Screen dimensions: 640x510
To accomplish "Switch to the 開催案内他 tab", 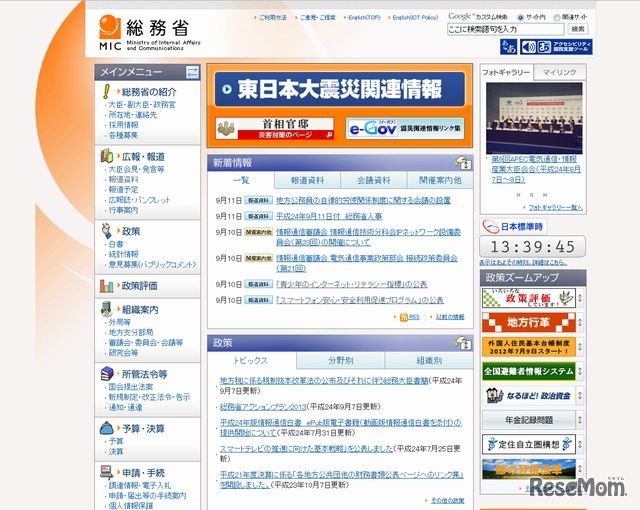I will (x=440, y=180).
